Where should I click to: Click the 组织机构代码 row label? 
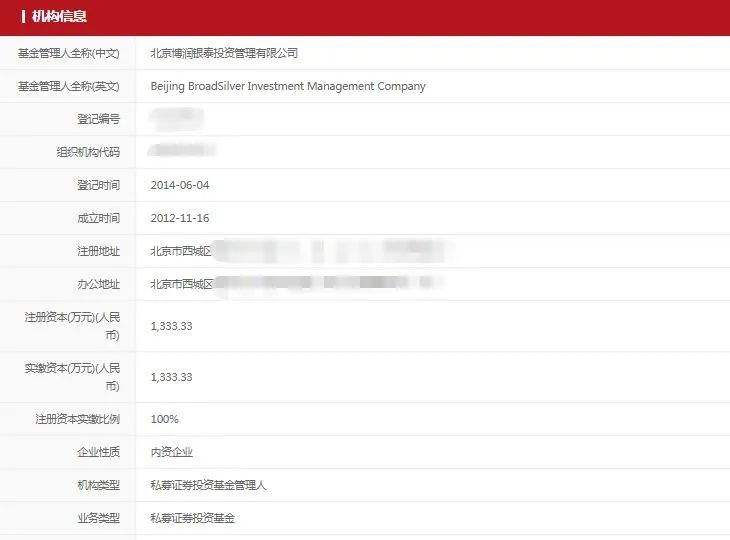pyautogui.click(x=88, y=152)
